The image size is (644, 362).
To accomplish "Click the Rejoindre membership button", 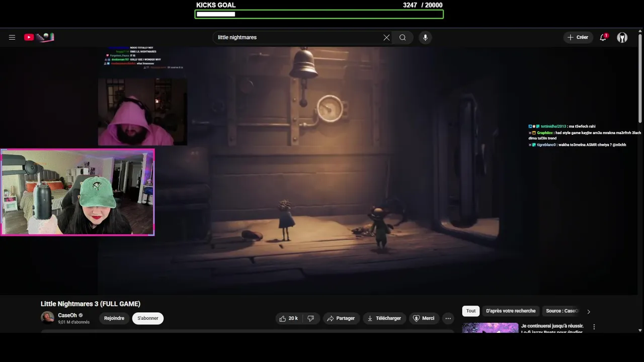I will 114,318.
